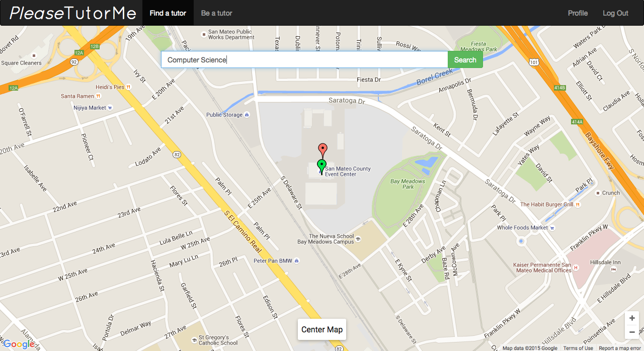Open the Find a tutor tab
The width and height of the screenshot is (644, 351).
coord(168,13)
